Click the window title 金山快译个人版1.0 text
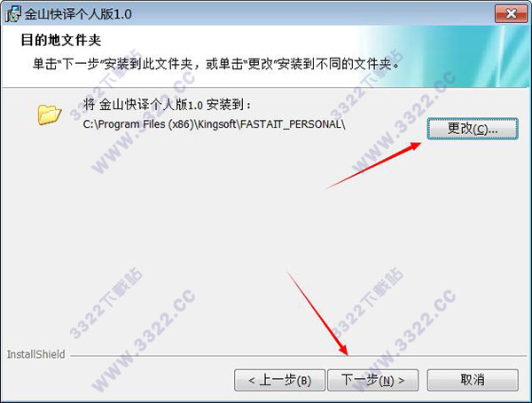The image size is (532, 403). point(78,14)
